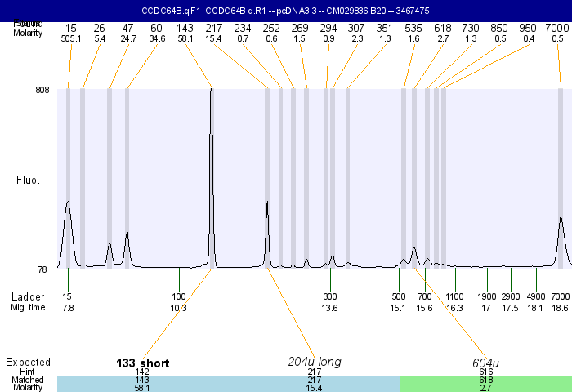The image size is (572, 392).
Task: Click the '604u' expected fragment label
Action: click(486, 363)
